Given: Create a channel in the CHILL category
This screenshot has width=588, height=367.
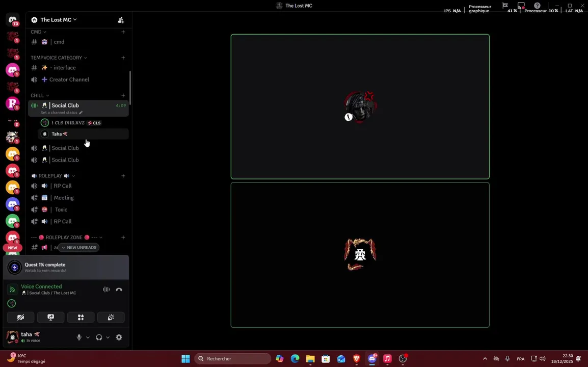Looking at the screenshot, I should coord(123,95).
